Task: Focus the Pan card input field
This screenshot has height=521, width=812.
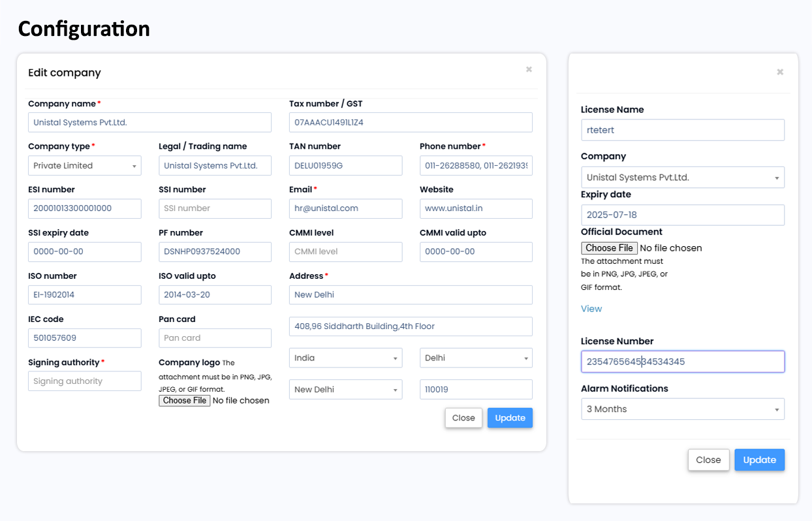Action: (x=215, y=338)
